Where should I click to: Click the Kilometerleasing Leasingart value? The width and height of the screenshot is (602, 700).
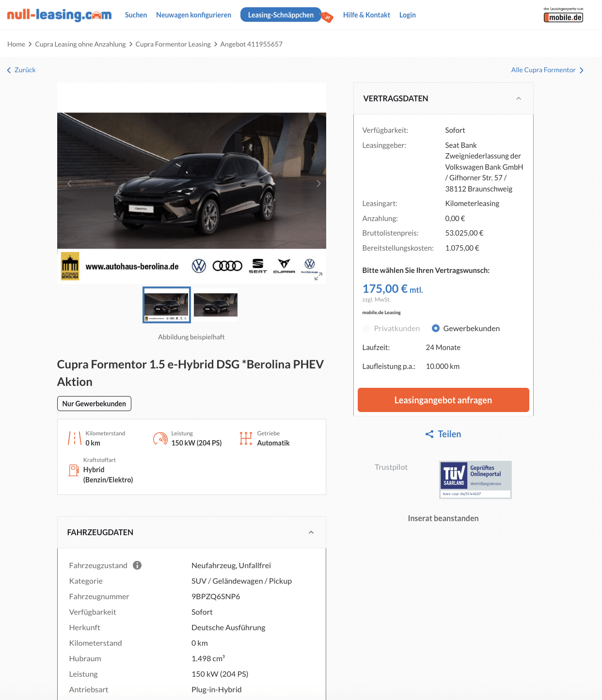[x=472, y=204]
